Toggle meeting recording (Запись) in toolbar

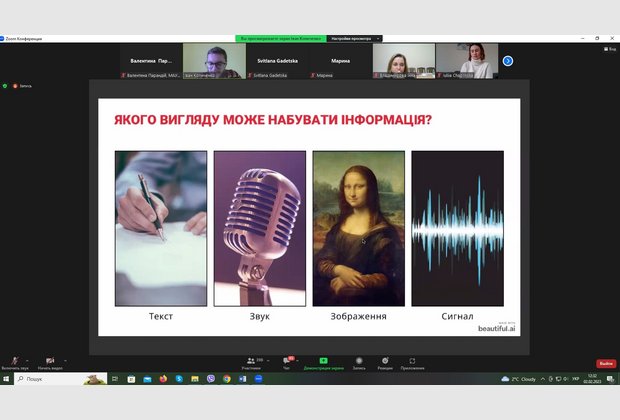pyautogui.click(x=358, y=362)
